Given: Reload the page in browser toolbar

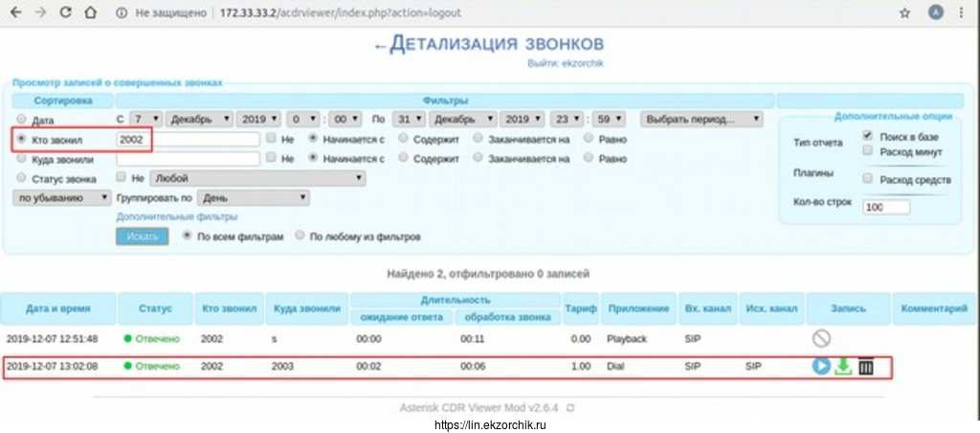Looking at the screenshot, I should click(x=64, y=14).
